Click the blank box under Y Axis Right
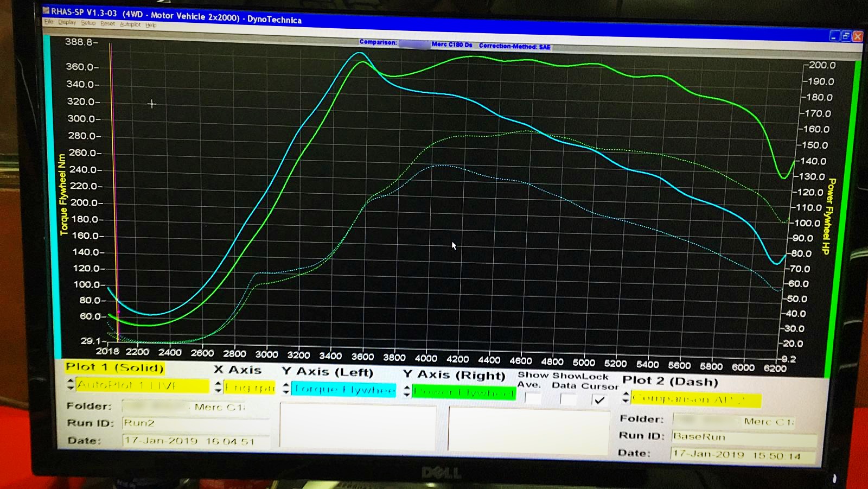This screenshot has width=868, height=489. [528, 430]
